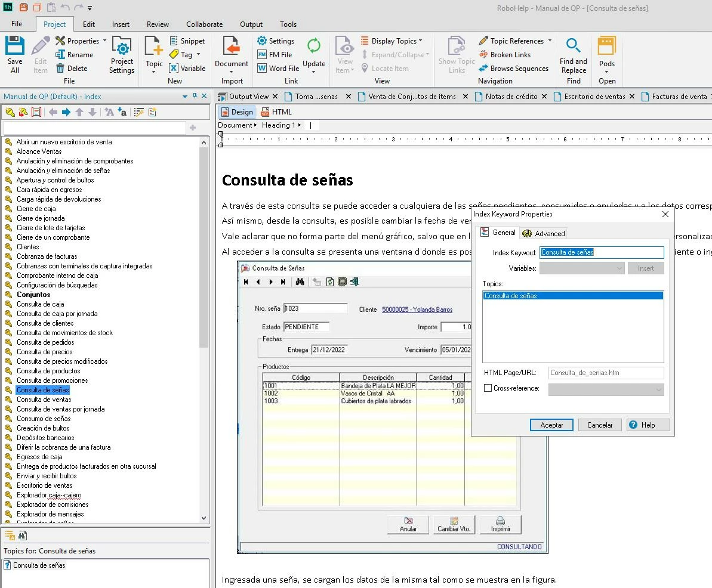Open Notas de crédito document tab
Viewport: 712px width, 588px height.
pos(511,96)
